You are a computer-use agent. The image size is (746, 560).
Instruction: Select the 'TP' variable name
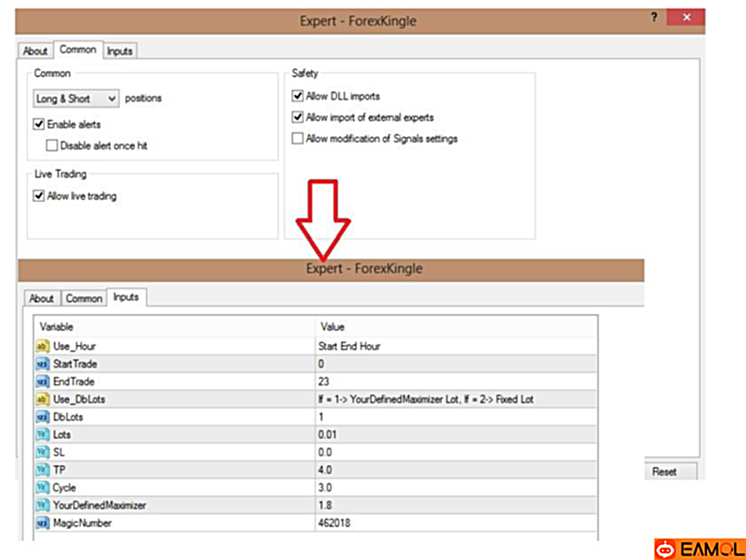point(59,470)
